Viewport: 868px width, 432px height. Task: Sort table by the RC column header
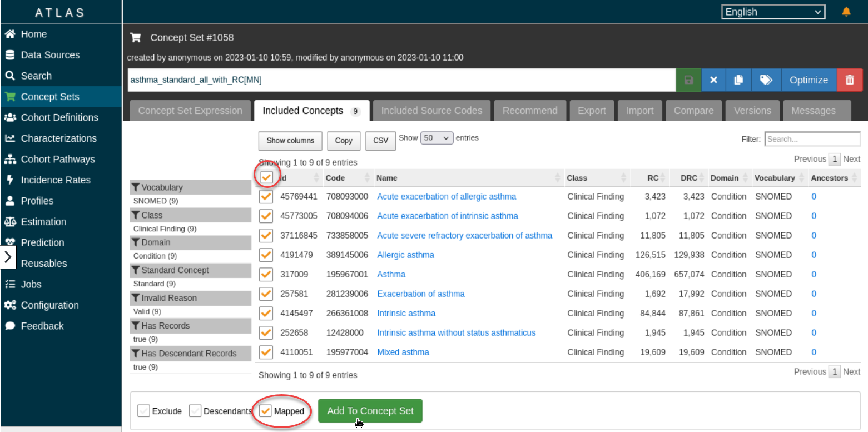click(651, 178)
